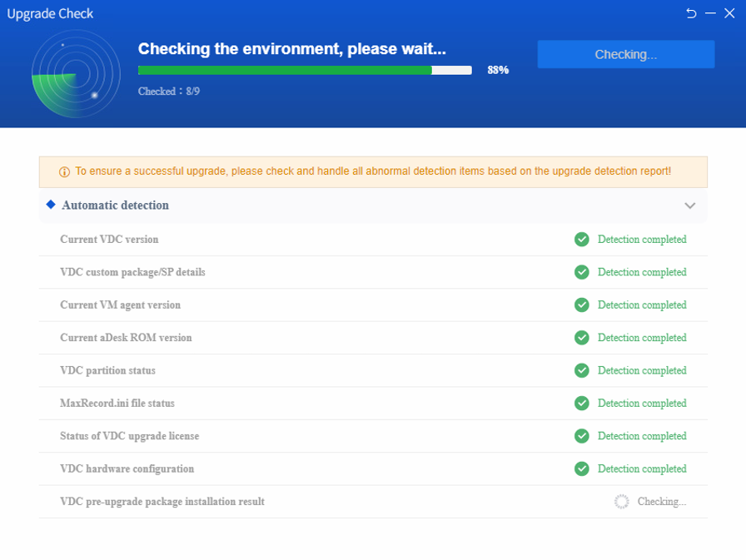Click the green environment check progress bar
The height and width of the screenshot is (560, 746).
pyautogui.click(x=305, y=71)
